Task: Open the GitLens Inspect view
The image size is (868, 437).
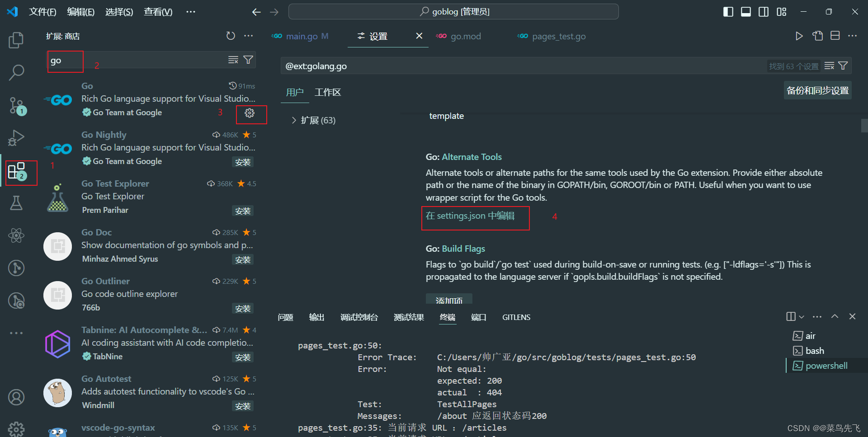Action: (16, 301)
